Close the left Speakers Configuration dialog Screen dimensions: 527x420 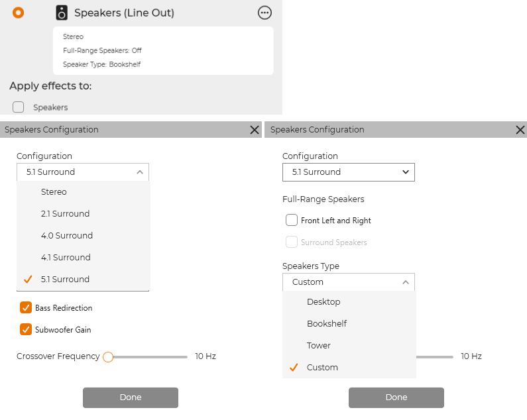point(255,130)
